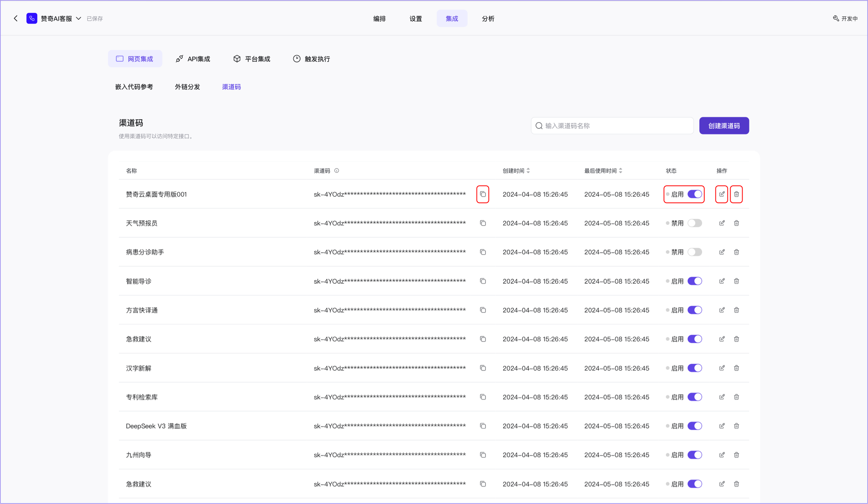This screenshot has width=868, height=504.
Task: Click the info icon beside 渠道码 header
Action: pos(336,171)
